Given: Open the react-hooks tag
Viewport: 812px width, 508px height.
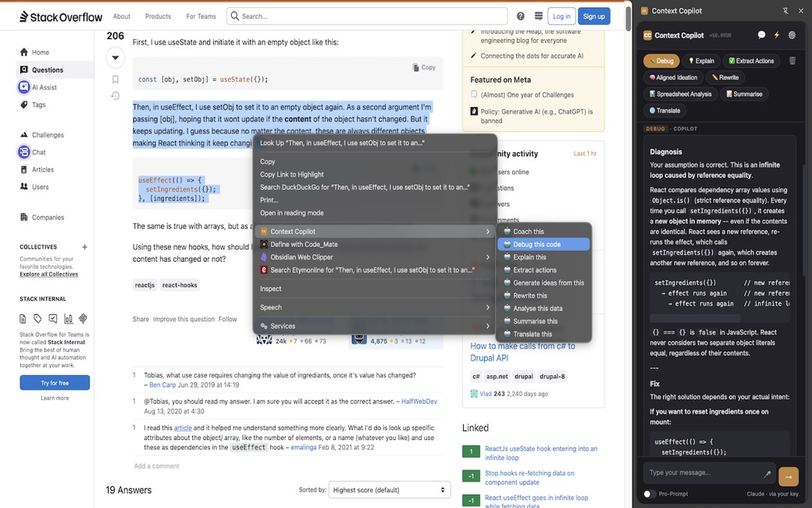Looking at the screenshot, I should coord(180,285).
